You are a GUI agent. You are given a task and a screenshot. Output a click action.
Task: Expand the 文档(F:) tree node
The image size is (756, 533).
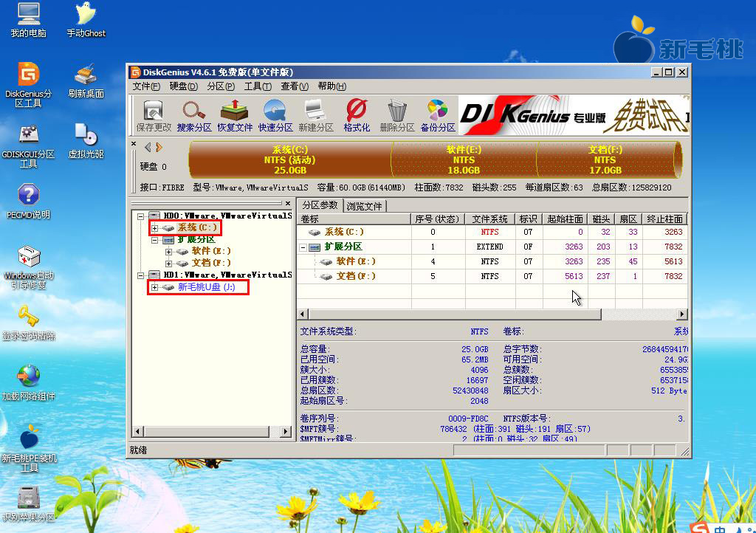click(168, 264)
